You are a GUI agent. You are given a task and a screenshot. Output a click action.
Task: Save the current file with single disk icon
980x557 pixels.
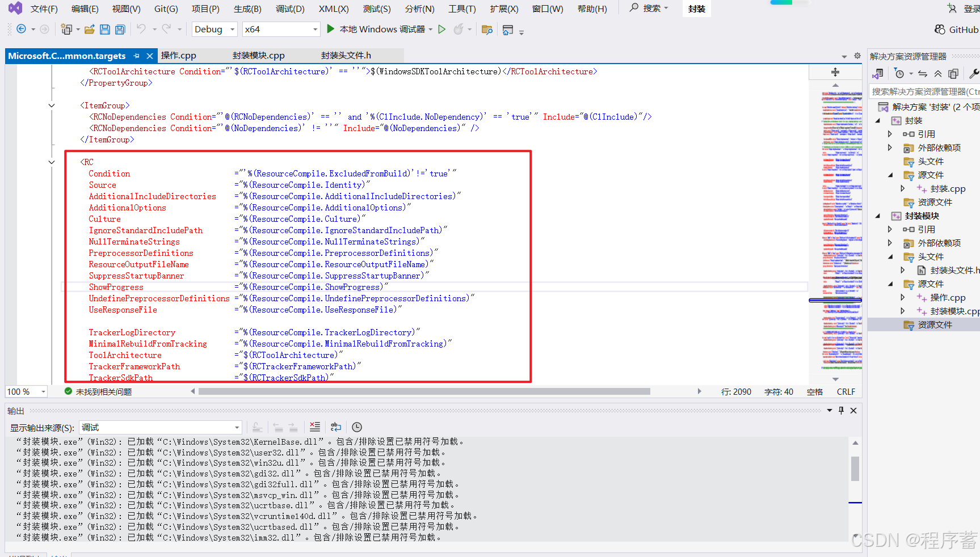click(105, 29)
